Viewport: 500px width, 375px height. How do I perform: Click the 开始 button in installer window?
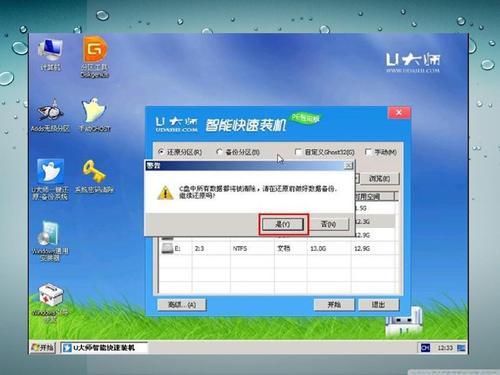(334, 305)
